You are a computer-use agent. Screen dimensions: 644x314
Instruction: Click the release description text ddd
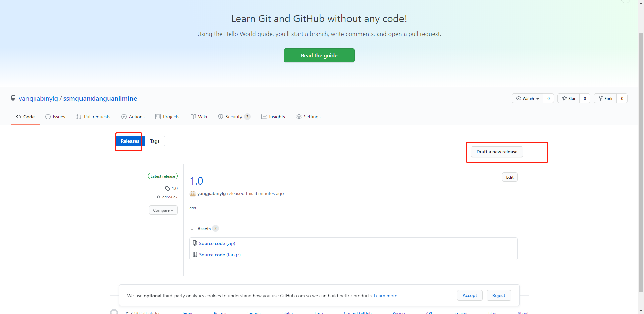[193, 208]
